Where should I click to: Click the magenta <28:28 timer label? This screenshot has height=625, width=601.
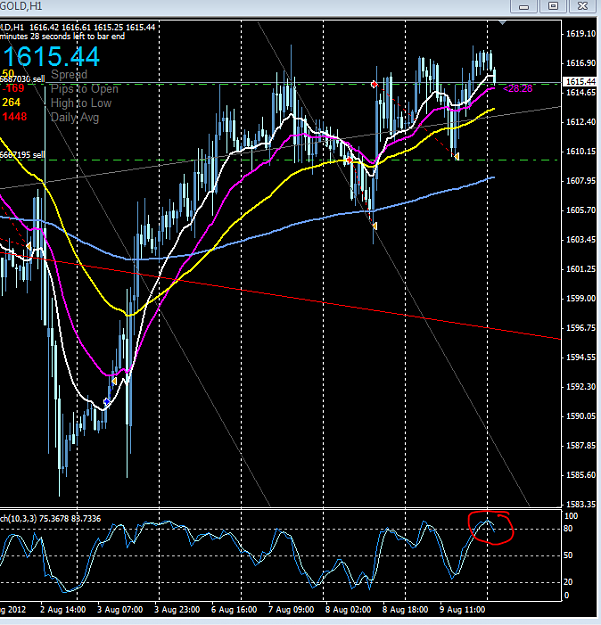[518, 88]
